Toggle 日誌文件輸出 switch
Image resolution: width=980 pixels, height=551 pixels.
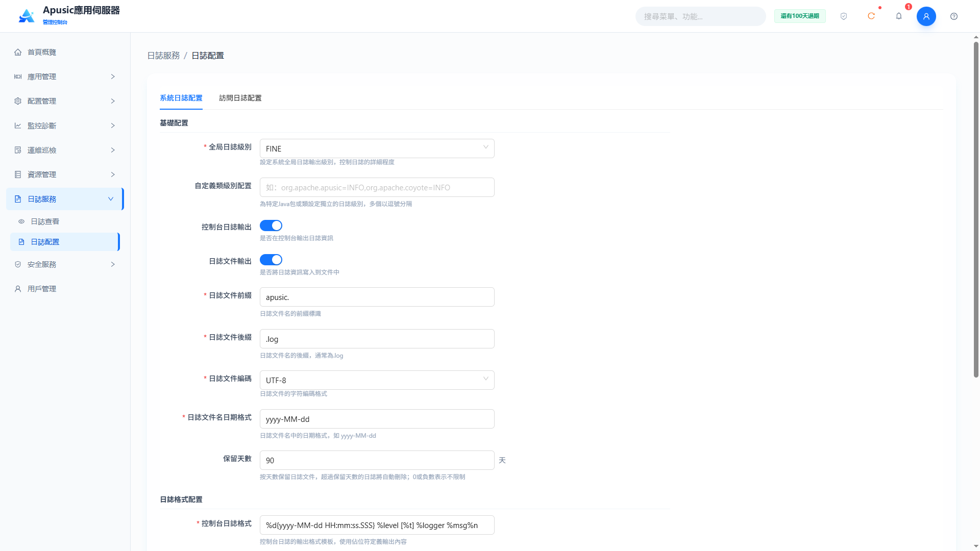(x=271, y=260)
